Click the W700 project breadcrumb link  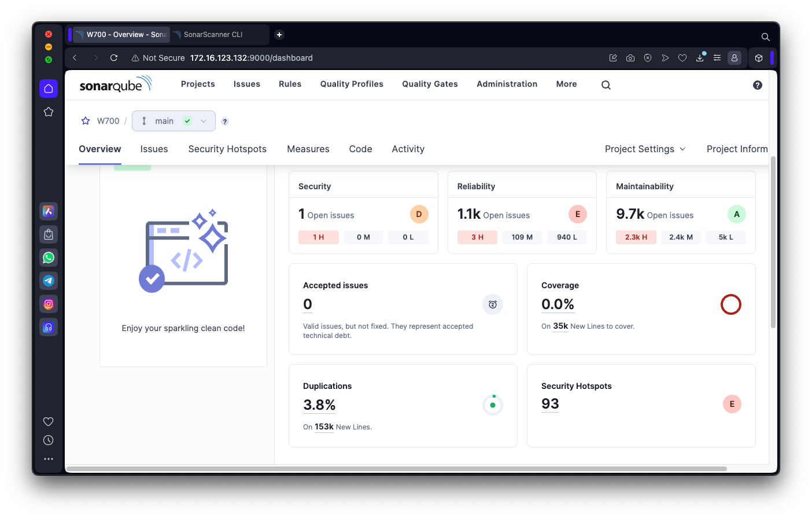point(108,121)
